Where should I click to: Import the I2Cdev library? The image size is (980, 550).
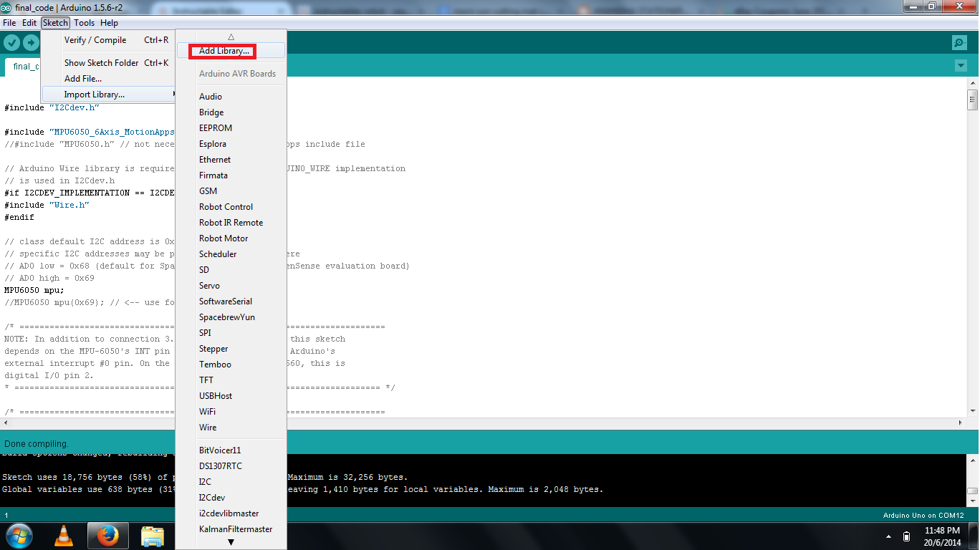pyautogui.click(x=231, y=498)
